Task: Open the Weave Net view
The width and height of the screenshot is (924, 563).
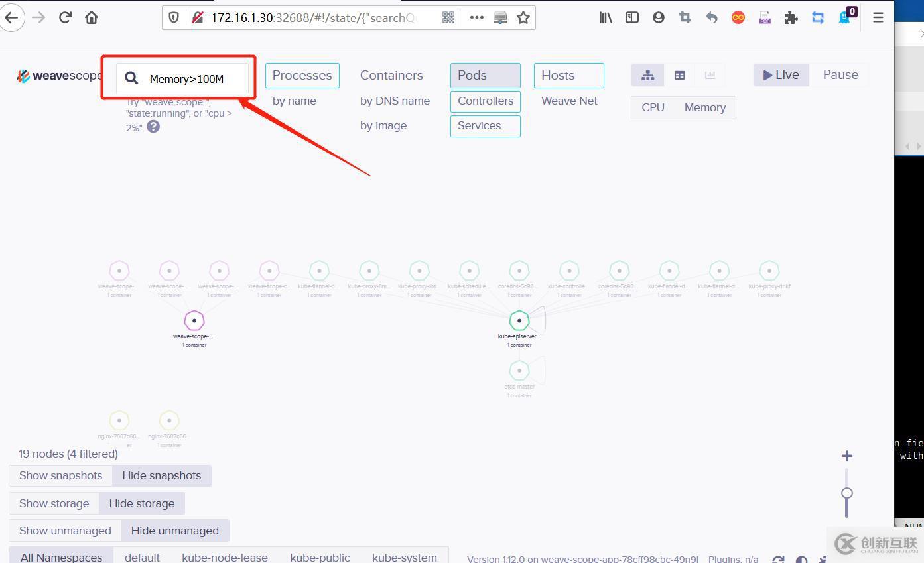Action: [569, 101]
